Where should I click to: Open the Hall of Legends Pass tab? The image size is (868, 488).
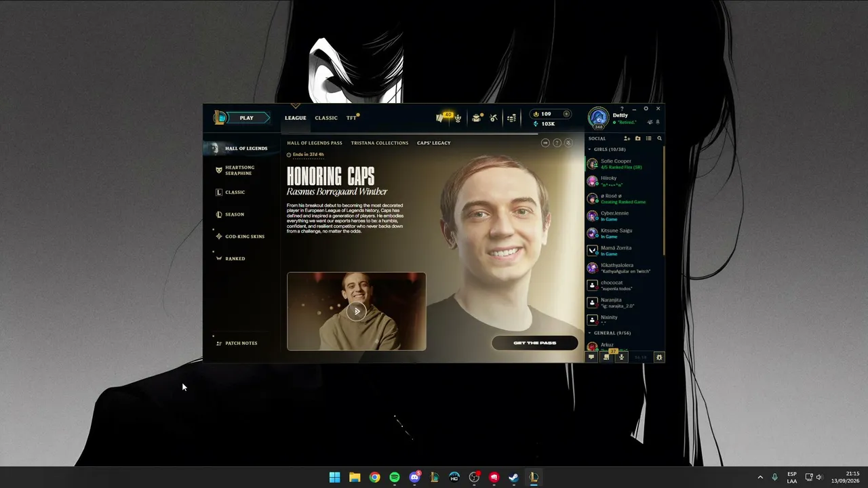315,143
